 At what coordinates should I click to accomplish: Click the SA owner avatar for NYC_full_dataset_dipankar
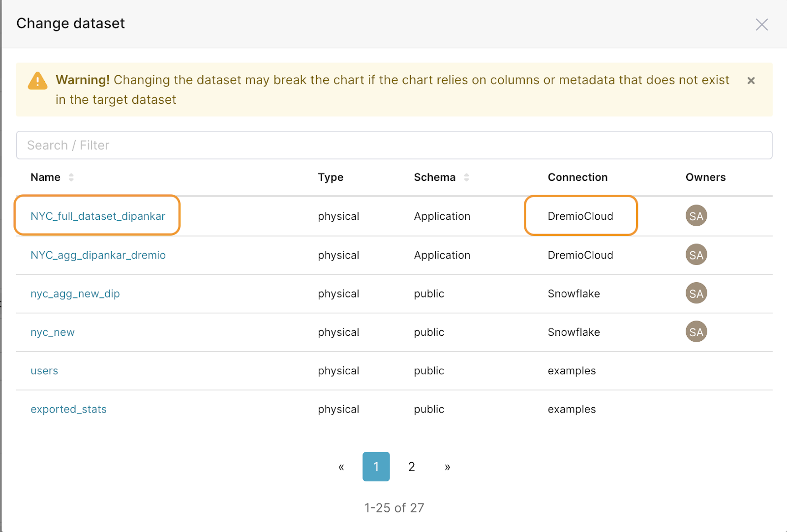click(696, 215)
